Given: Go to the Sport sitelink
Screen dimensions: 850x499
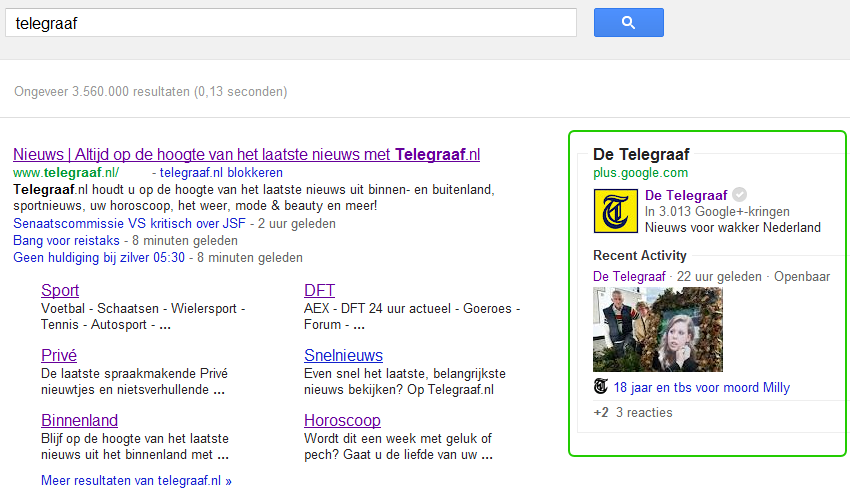Looking at the screenshot, I should (60, 291).
